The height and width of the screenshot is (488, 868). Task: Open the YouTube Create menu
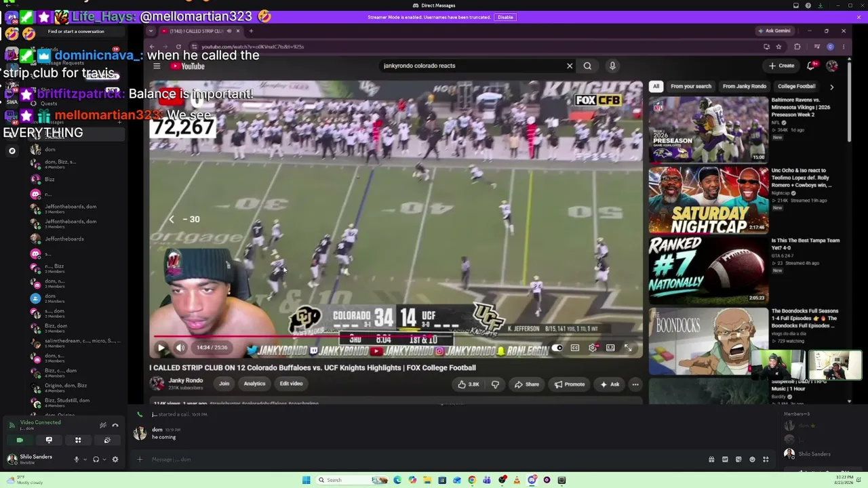782,66
